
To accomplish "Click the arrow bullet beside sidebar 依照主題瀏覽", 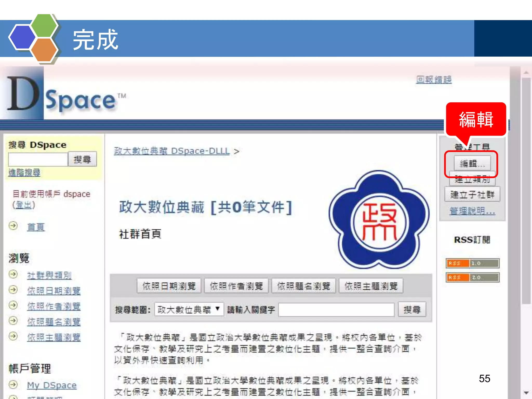I will (13, 336).
